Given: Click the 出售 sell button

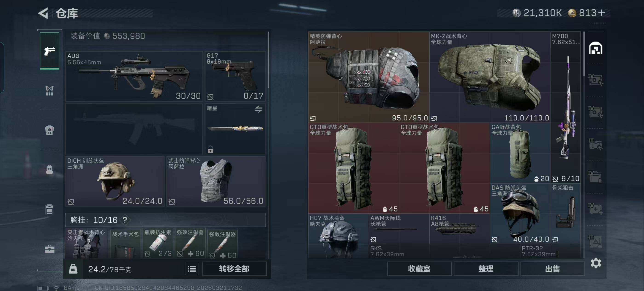Looking at the screenshot, I should click(552, 269).
